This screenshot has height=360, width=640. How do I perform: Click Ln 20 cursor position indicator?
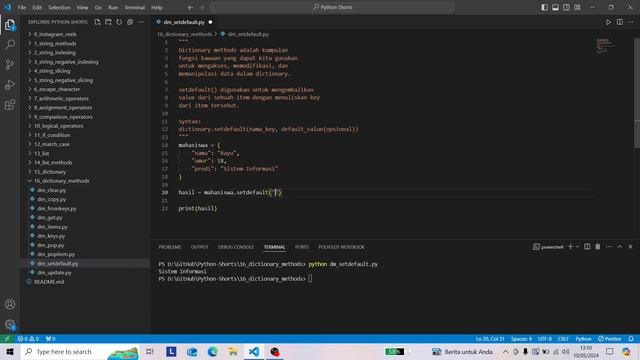click(490, 339)
